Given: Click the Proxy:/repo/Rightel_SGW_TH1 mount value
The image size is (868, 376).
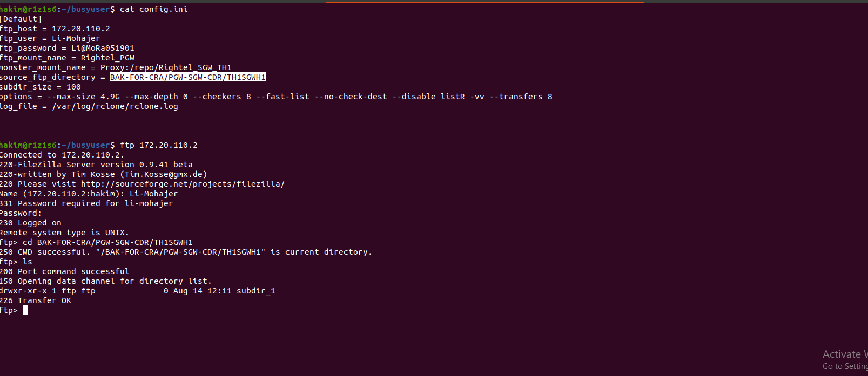Looking at the screenshot, I should tap(166, 67).
